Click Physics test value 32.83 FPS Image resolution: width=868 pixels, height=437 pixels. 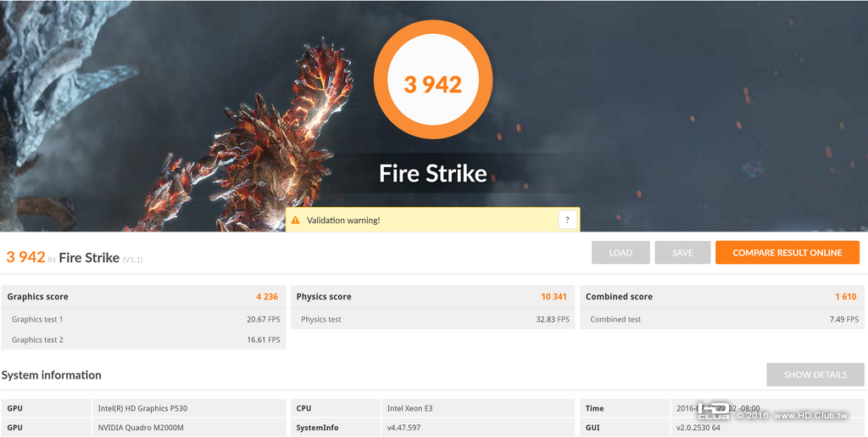click(553, 320)
